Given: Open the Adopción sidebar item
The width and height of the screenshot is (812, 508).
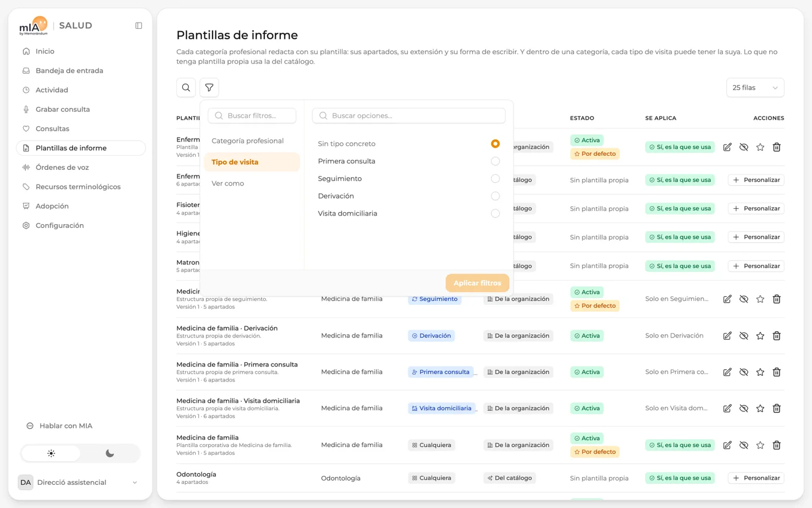Looking at the screenshot, I should pos(81,206).
